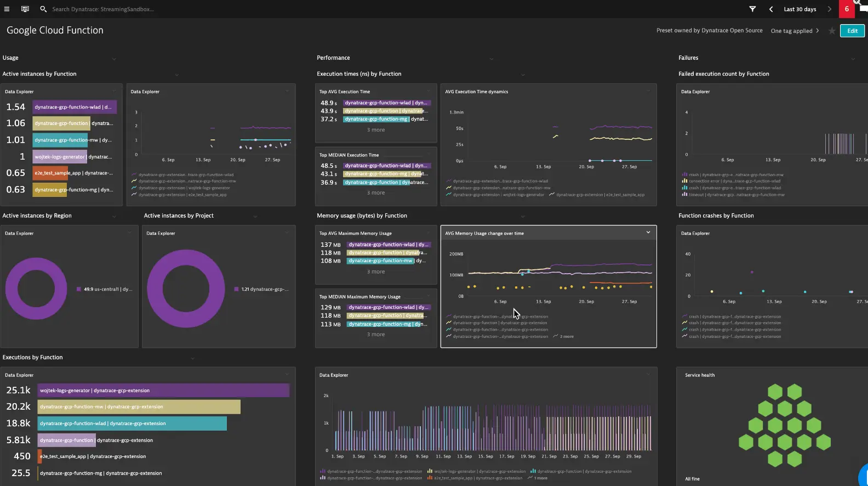Select the 0.63 dynatrace-gcp-function-mg bar
868x486 pixels.
point(50,190)
